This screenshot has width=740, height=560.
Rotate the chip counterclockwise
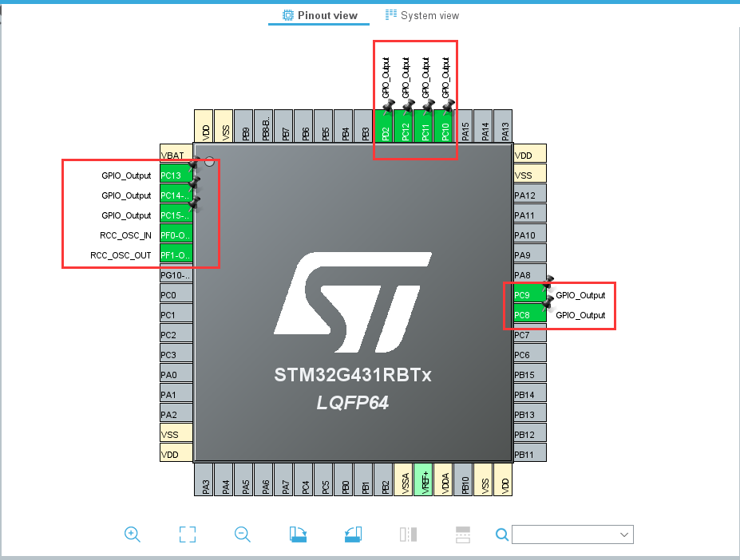pos(352,534)
